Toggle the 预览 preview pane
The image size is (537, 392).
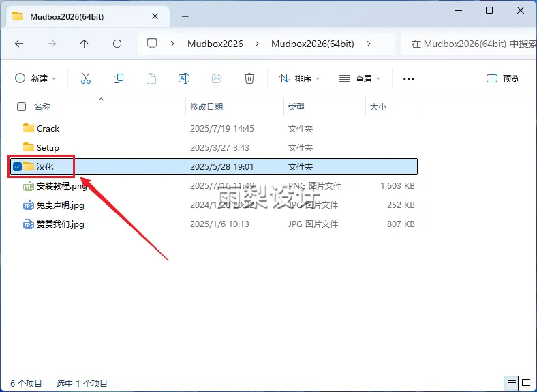(503, 78)
